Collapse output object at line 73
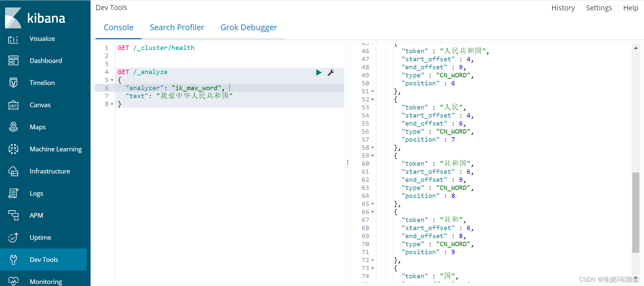This screenshot has width=644, height=286. (x=373, y=268)
